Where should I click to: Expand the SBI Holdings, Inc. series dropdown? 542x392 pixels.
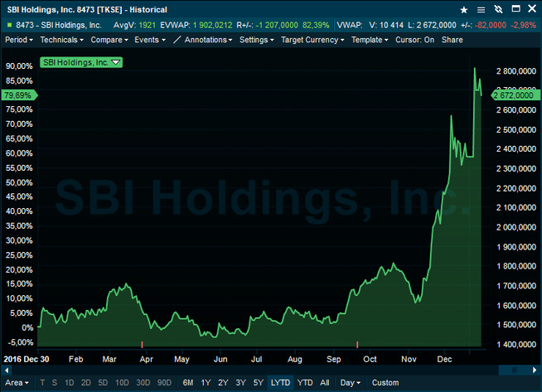tap(81, 62)
